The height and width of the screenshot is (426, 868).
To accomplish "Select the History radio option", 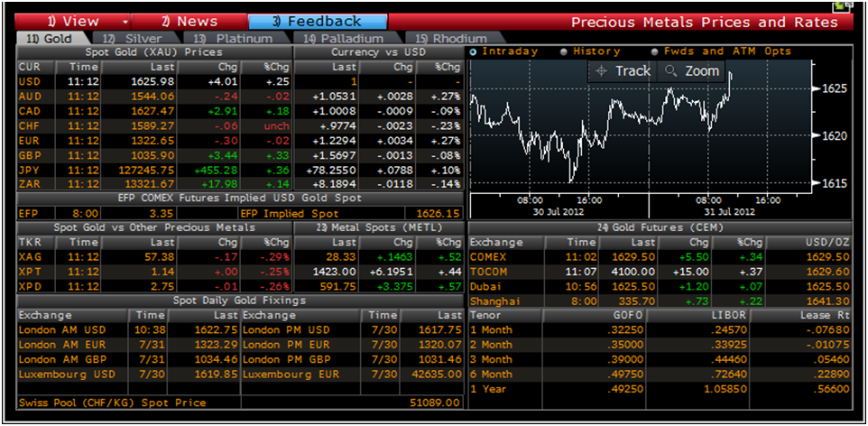I will [x=565, y=52].
